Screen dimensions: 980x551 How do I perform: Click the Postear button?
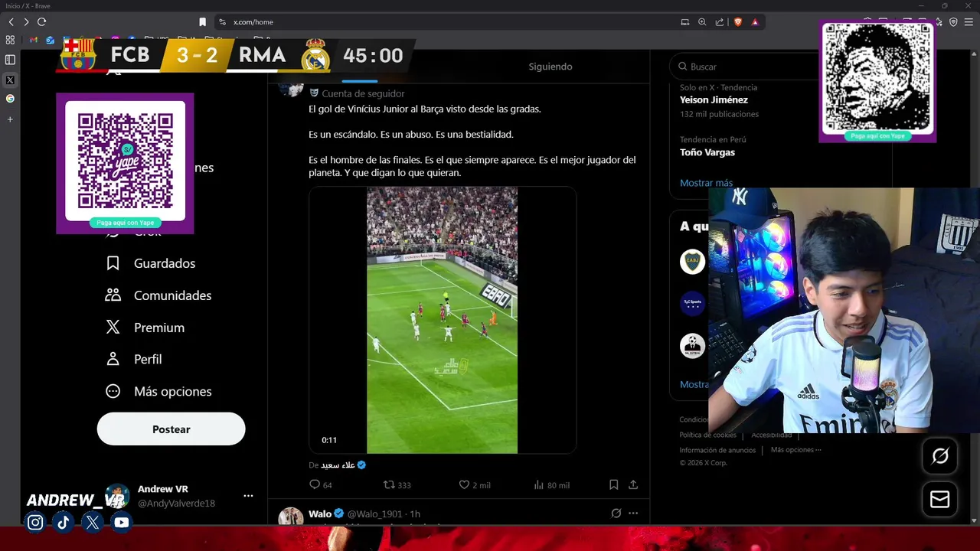click(171, 429)
